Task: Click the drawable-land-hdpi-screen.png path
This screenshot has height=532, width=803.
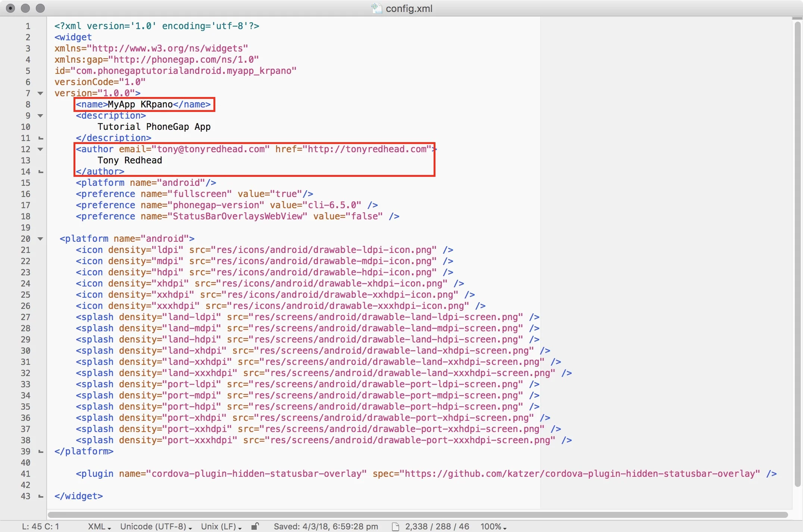Action: (x=386, y=339)
